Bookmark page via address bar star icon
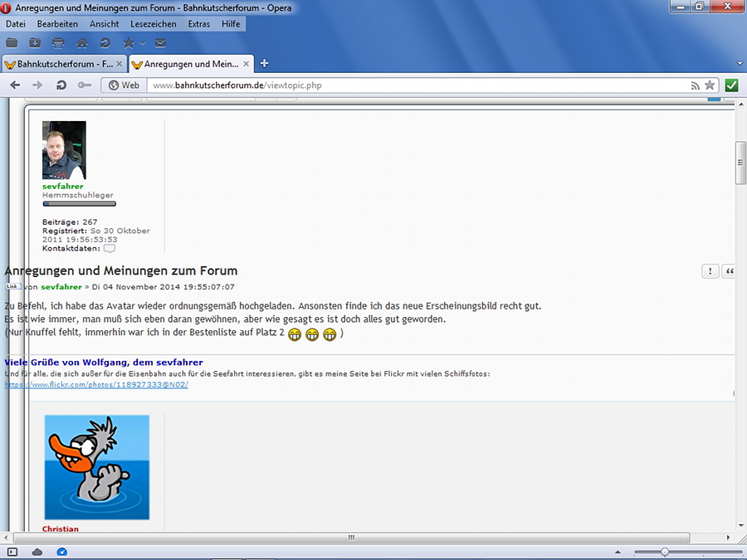Image resolution: width=747 pixels, height=560 pixels. pos(710,85)
